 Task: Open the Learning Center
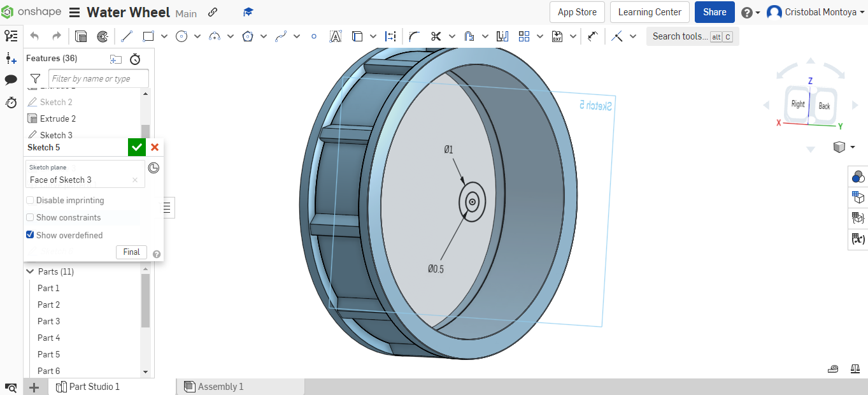click(x=650, y=12)
